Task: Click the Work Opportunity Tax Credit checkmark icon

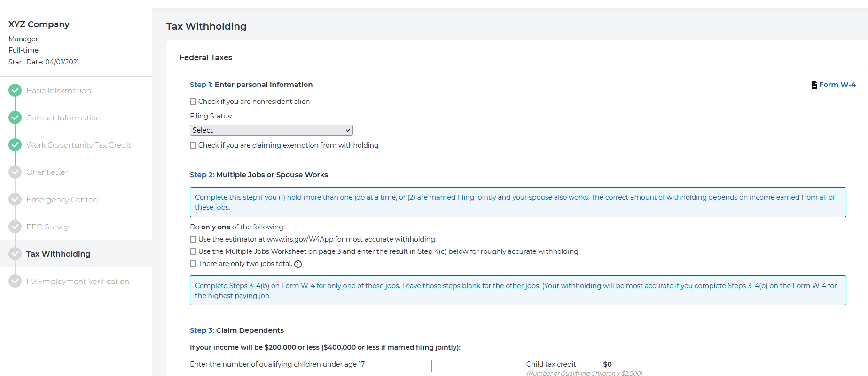Action: point(15,145)
